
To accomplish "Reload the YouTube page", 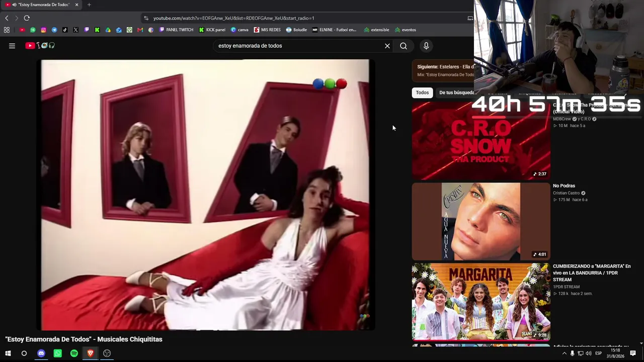I will pos(27,18).
